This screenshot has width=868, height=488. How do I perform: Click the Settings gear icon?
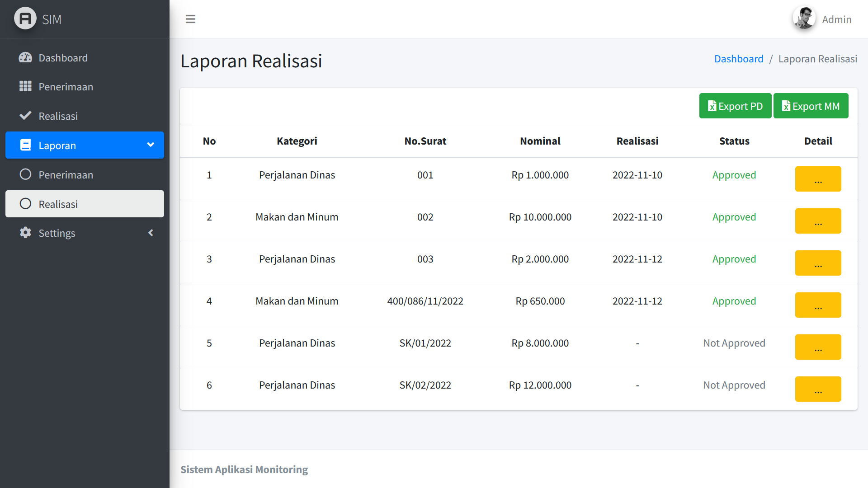pos(25,233)
